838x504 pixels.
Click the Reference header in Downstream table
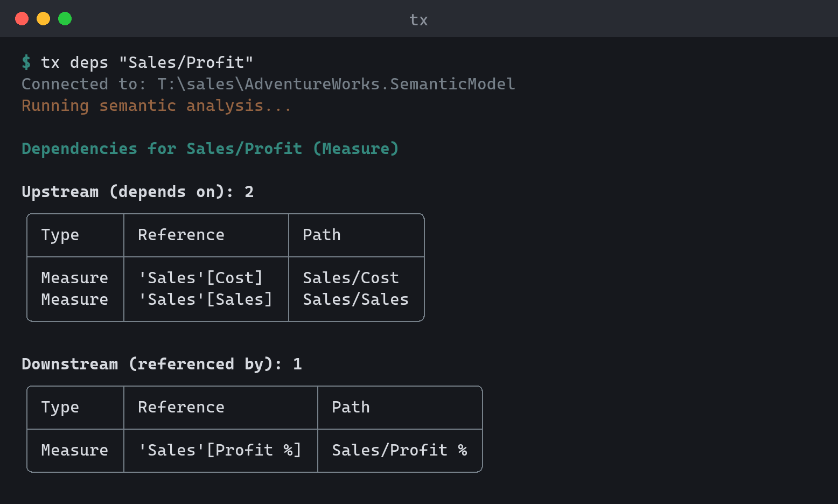(181, 407)
